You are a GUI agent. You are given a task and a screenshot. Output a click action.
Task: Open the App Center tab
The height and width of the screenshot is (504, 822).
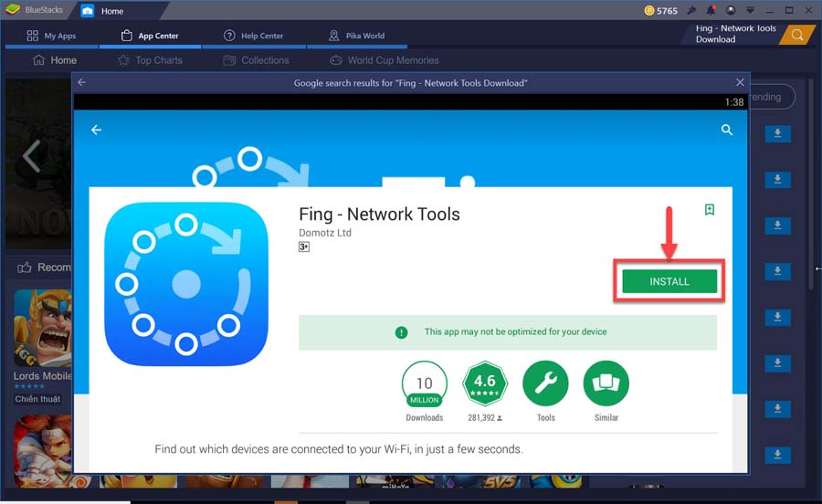coord(150,36)
